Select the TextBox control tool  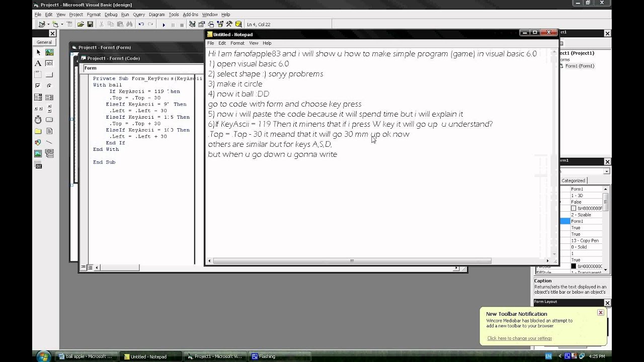tap(49, 63)
